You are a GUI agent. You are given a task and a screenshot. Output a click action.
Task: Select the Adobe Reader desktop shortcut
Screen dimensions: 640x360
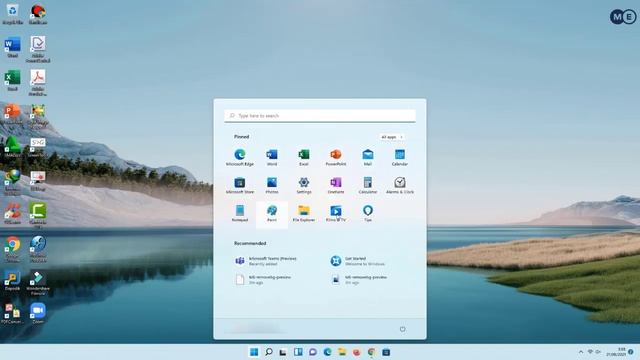tap(38, 83)
